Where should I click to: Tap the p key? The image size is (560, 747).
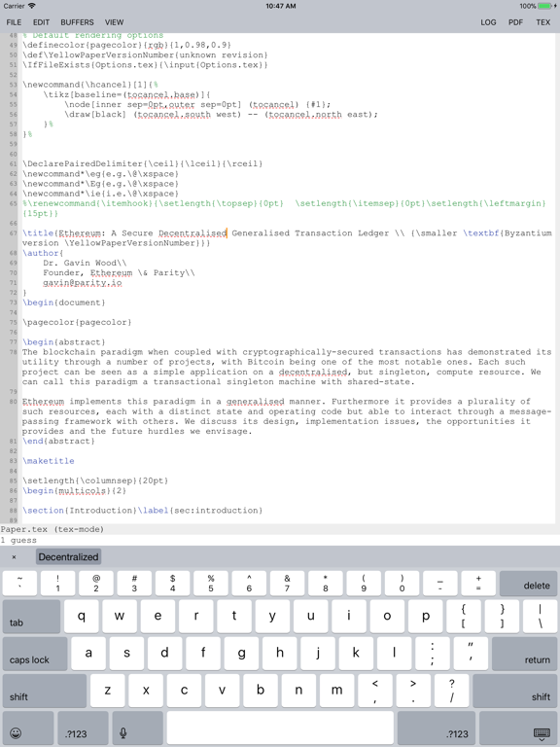coord(425,616)
